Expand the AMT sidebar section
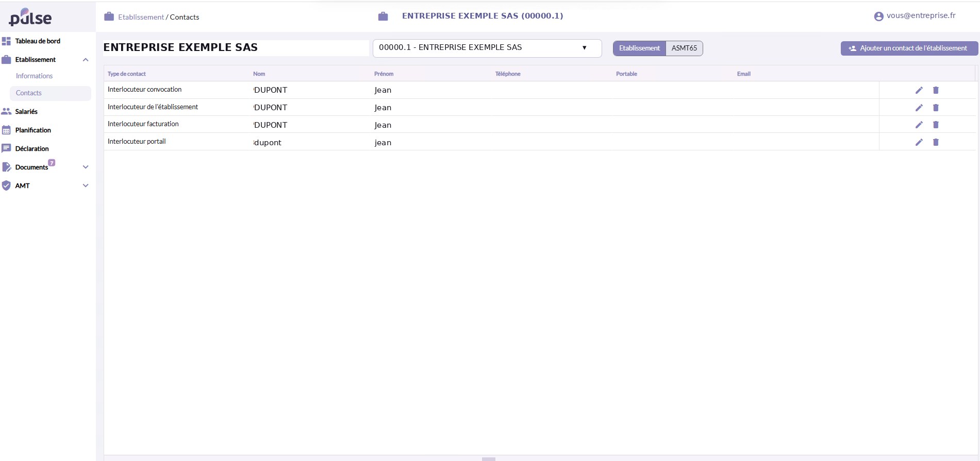Viewport: 980px width, 461px height. (86, 185)
